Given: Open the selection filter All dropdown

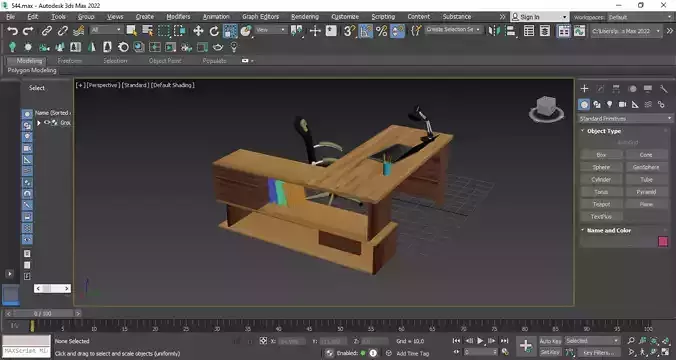Looking at the screenshot, I should point(106,30).
